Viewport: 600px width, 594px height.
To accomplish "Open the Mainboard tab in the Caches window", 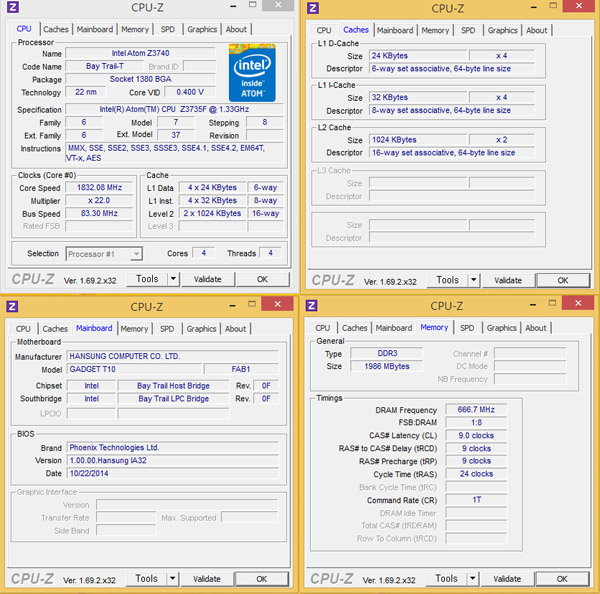I will tap(395, 30).
